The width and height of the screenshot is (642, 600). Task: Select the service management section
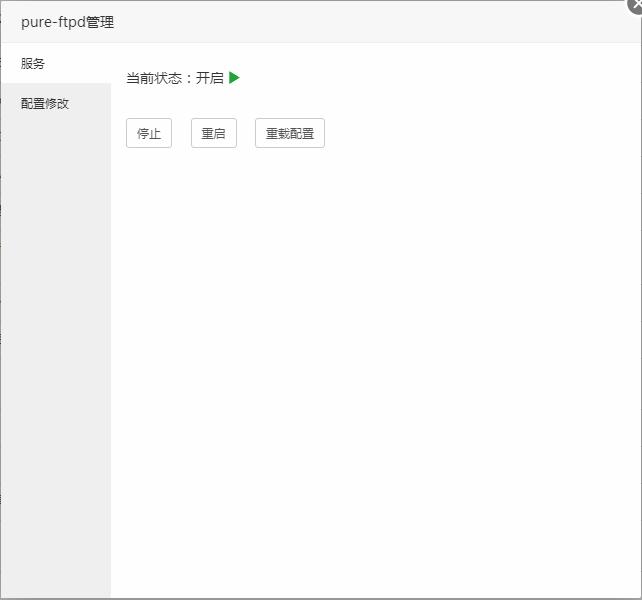(33, 63)
